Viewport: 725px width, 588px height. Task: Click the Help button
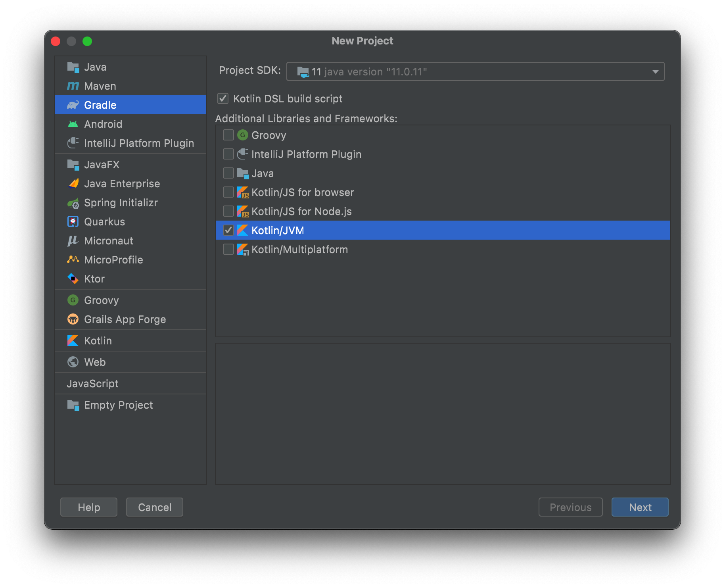pyautogui.click(x=89, y=507)
